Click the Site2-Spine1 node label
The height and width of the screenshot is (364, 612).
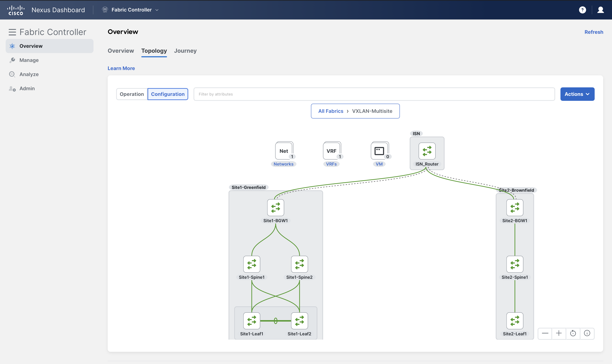(x=515, y=277)
